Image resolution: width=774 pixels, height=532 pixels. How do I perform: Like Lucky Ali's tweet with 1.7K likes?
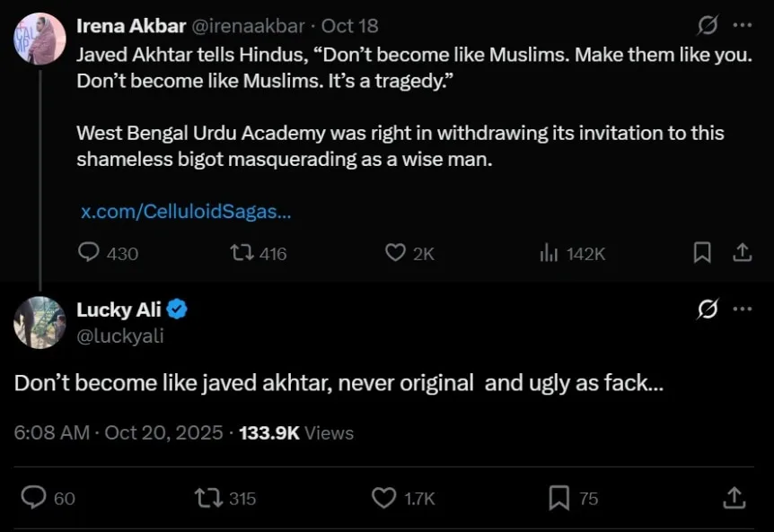point(383,497)
